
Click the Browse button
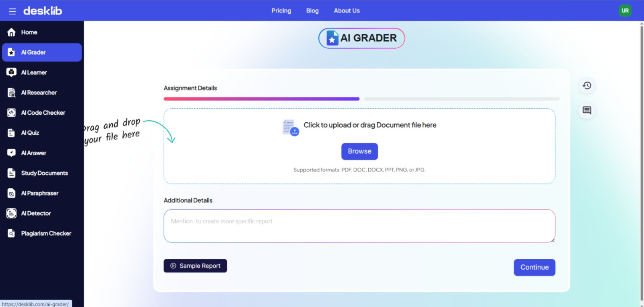pos(359,151)
